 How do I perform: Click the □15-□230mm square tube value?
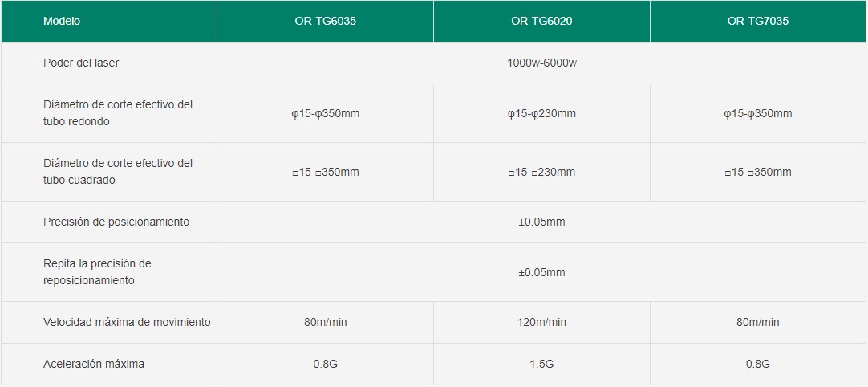click(x=541, y=173)
